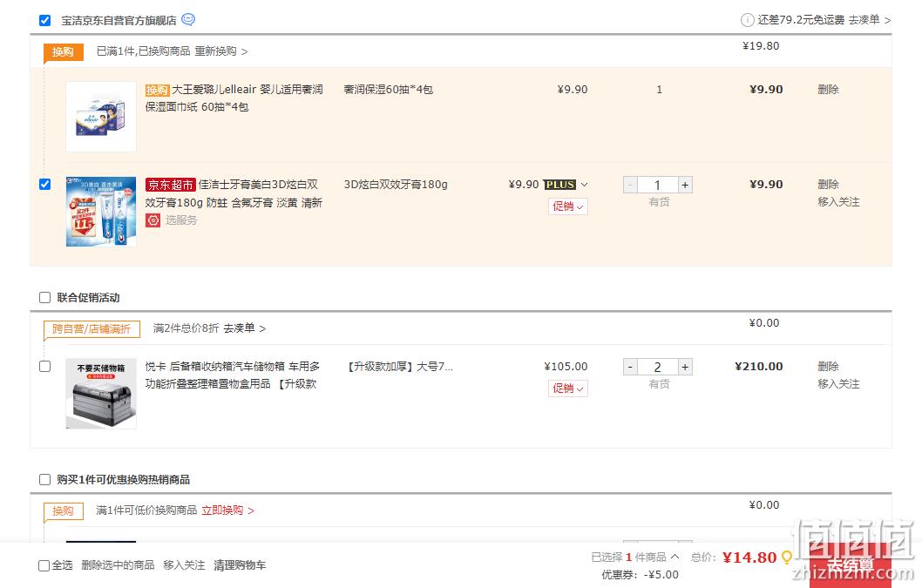Open chat with 宝洁京东自营官方旗舰店 customer service
922x588 pixels.
click(x=188, y=20)
